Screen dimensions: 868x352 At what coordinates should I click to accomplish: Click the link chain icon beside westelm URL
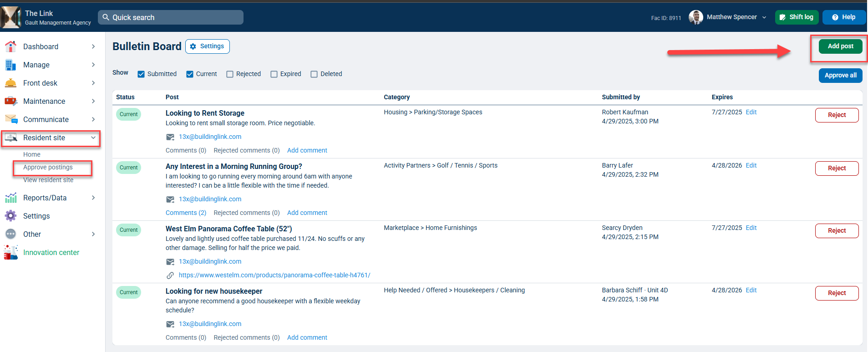170,275
